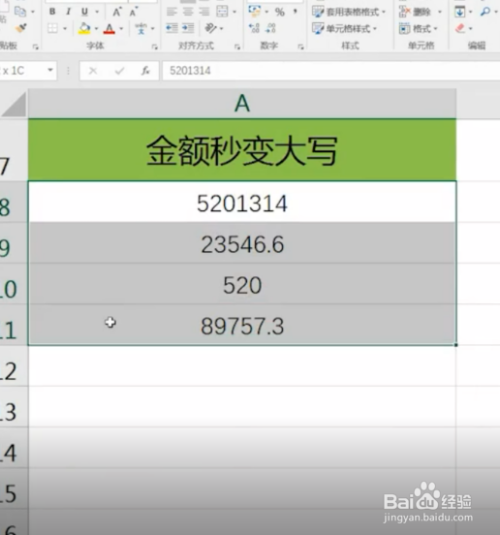Open the Borders dropdown arrow
Viewport: 500px width, 535px height.
pos(65,29)
